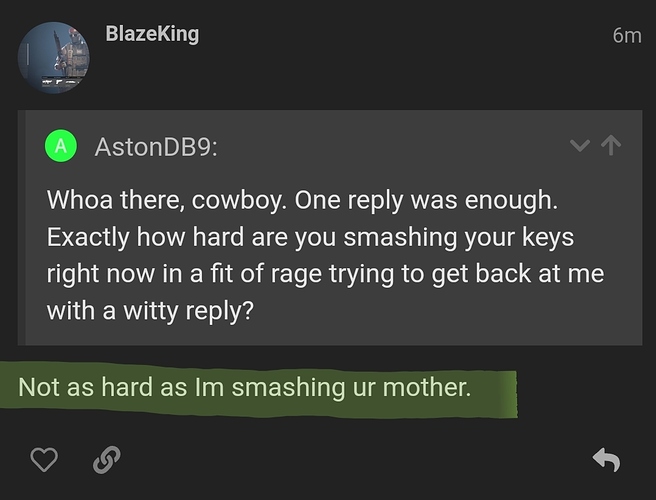Open the AstonDB9: quote author name
Image resolution: width=656 pixels, height=500 pixels.
(x=156, y=147)
